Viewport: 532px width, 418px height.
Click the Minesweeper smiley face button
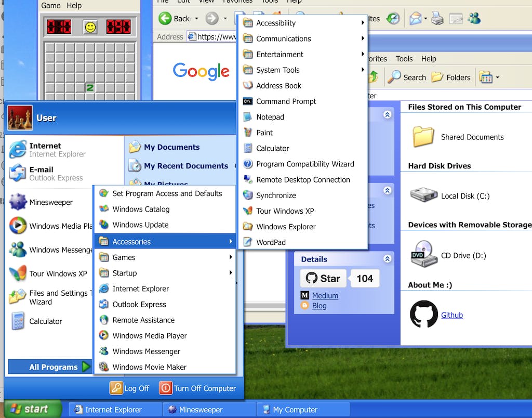click(90, 27)
